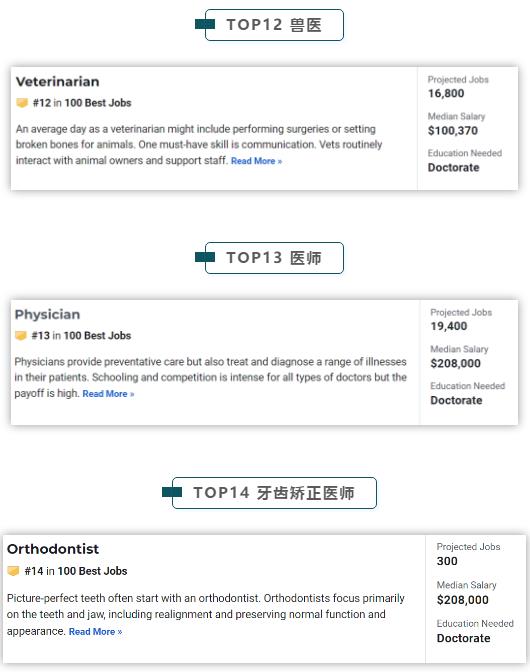The height and width of the screenshot is (672, 530).
Task: Select the TOP13 医师 heading label
Action: pyautogui.click(x=274, y=258)
